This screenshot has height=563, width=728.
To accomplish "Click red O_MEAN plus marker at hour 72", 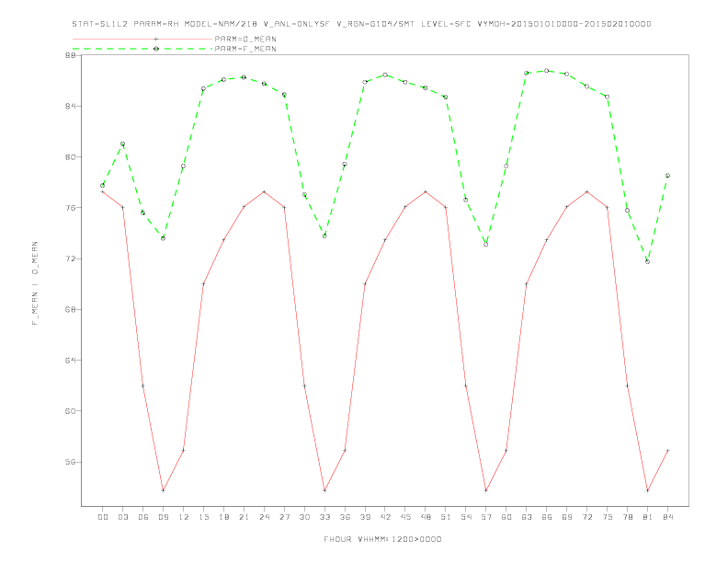I will [586, 192].
